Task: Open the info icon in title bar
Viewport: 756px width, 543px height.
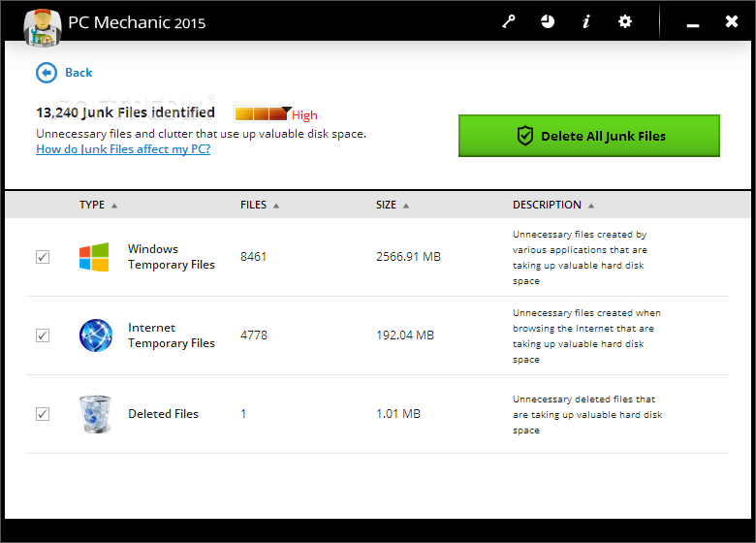Action: (586, 21)
